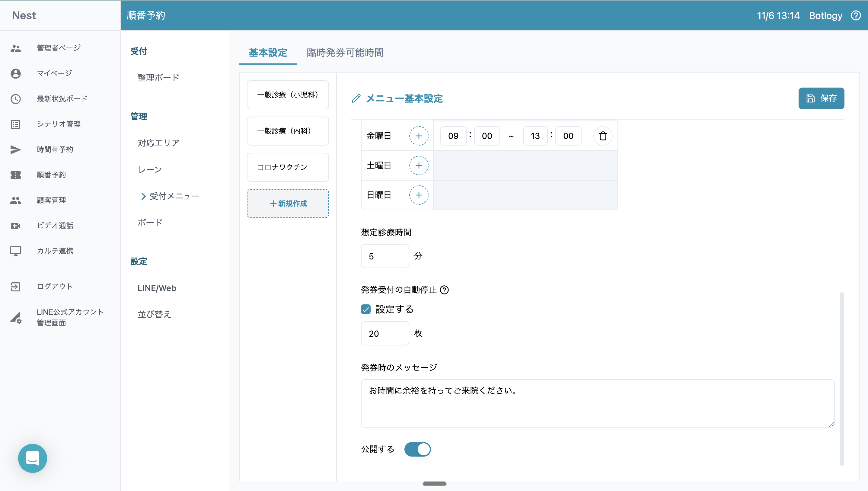Select the 基本設定 tab
The width and height of the screenshot is (868, 491).
(x=267, y=53)
